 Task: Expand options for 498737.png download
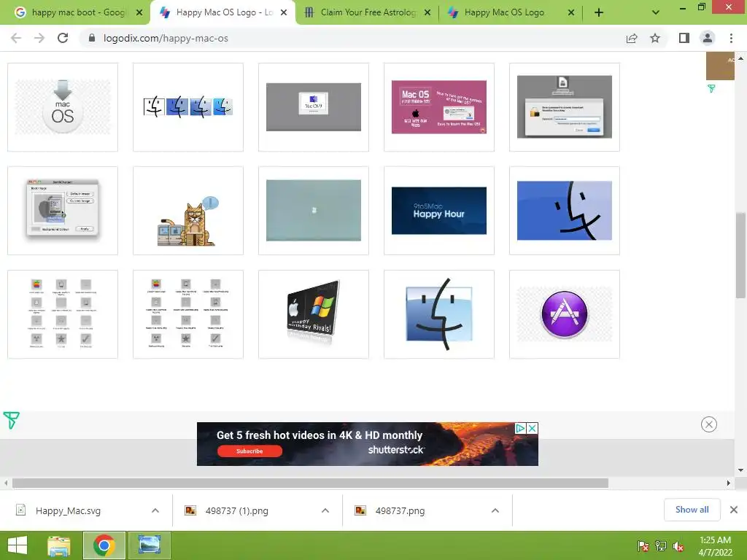(495, 510)
